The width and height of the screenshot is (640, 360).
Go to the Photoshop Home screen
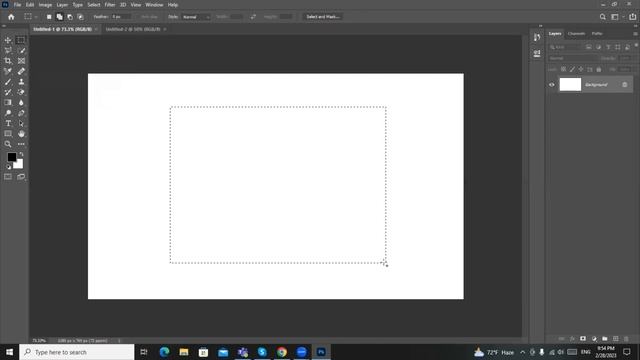click(x=11, y=17)
